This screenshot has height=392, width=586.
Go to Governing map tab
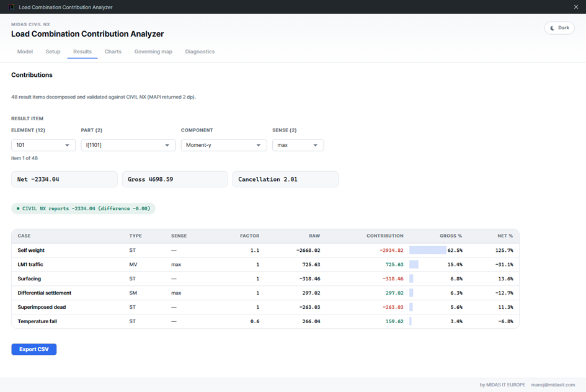click(x=153, y=51)
